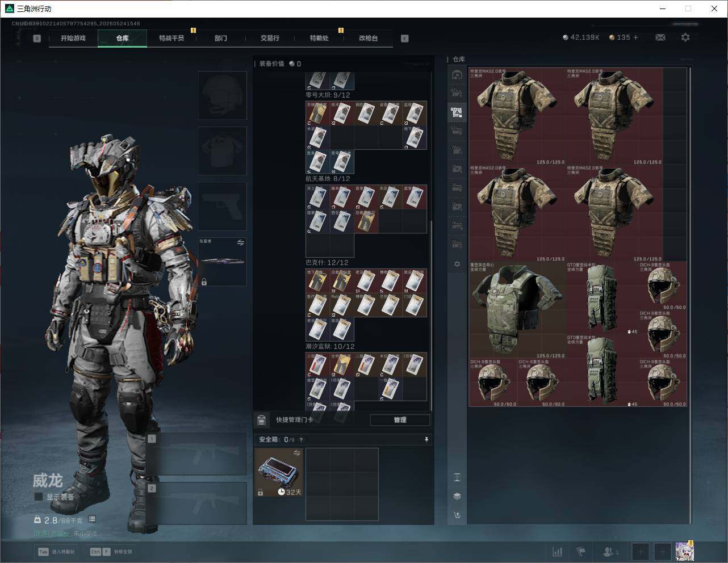Image resolution: width=728 pixels, height=563 pixels.
Task: Select the main warehouse storage icon in the sidebar
Action: 457,75
